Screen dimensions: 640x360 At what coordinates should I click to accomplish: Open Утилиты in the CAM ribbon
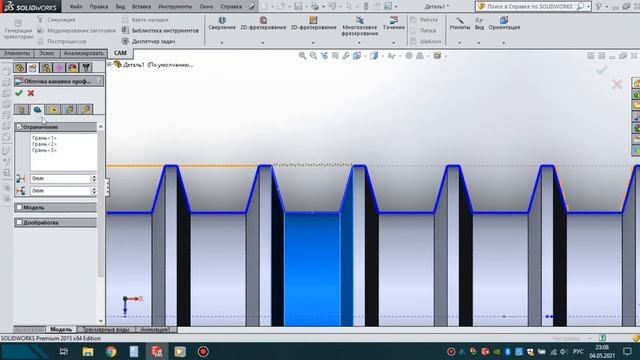460,23
